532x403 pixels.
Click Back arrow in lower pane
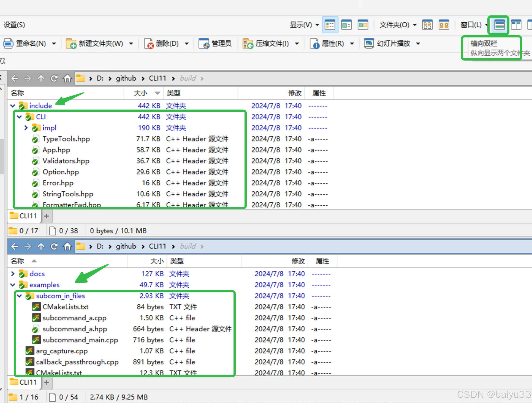coord(15,246)
